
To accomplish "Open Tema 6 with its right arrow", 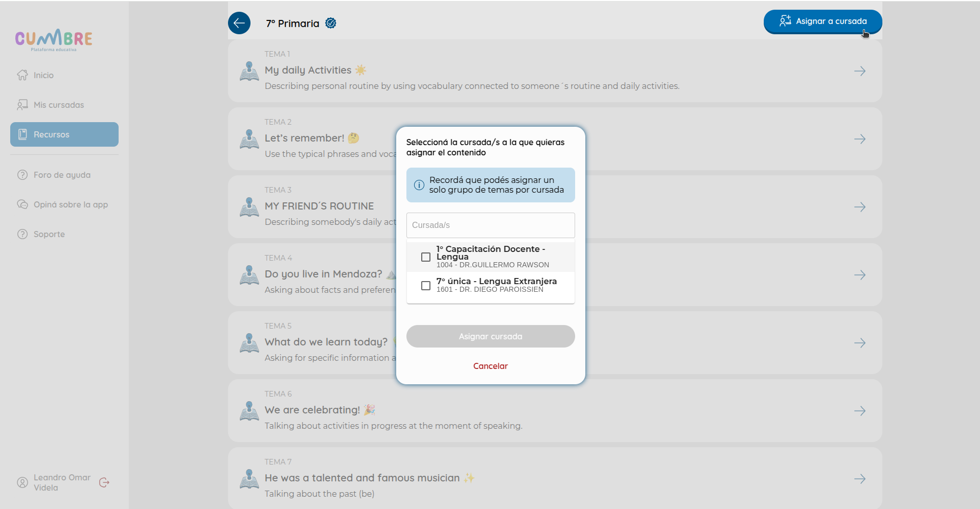I will click(x=860, y=411).
